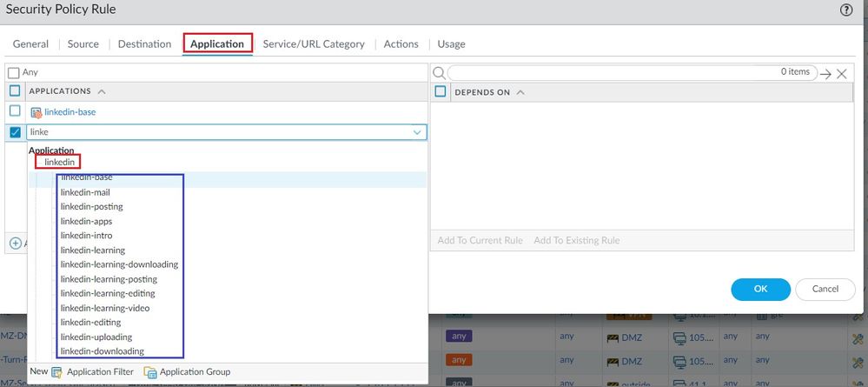
Task: Click the plus Add icon
Action: tap(16, 243)
